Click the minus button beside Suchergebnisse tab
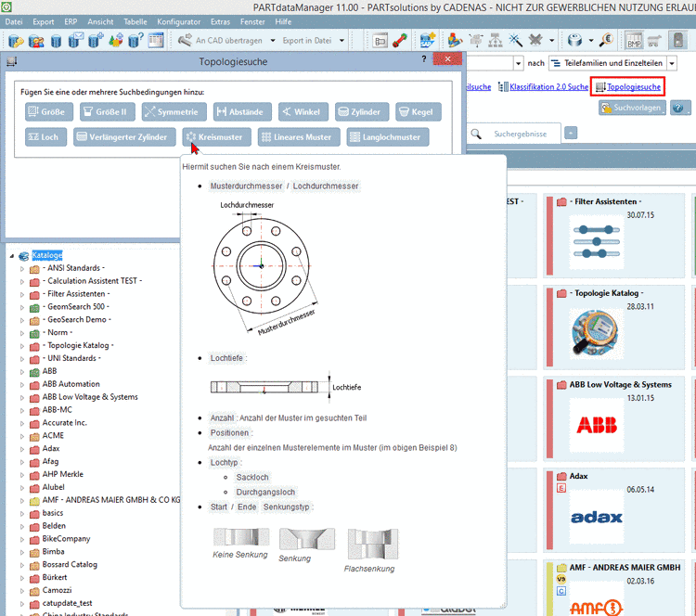The image size is (696, 616). [x=571, y=133]
